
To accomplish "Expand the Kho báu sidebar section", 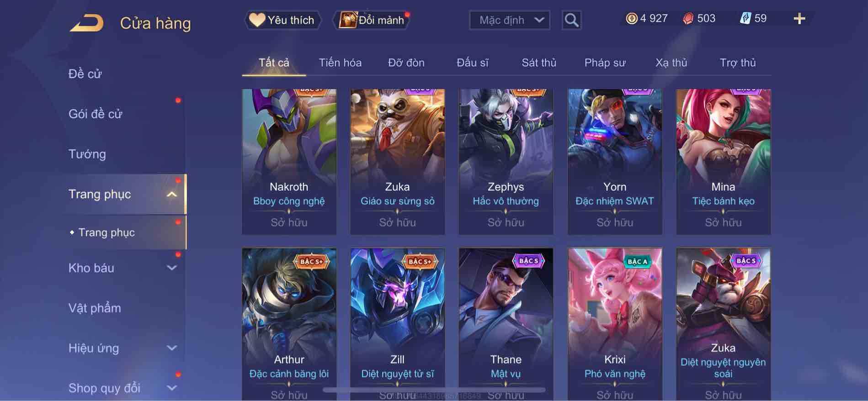I will pyautogui.click(x=172, y=268).
